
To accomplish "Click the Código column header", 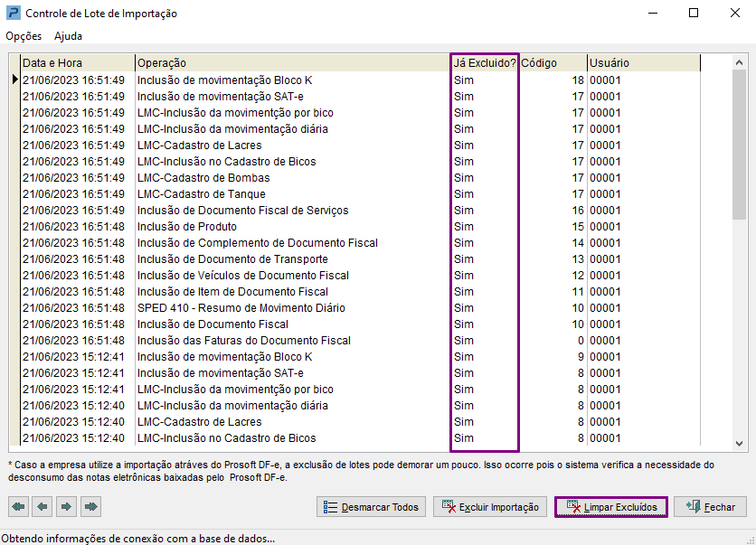I will pyautogui.click(x=553, y=62).
